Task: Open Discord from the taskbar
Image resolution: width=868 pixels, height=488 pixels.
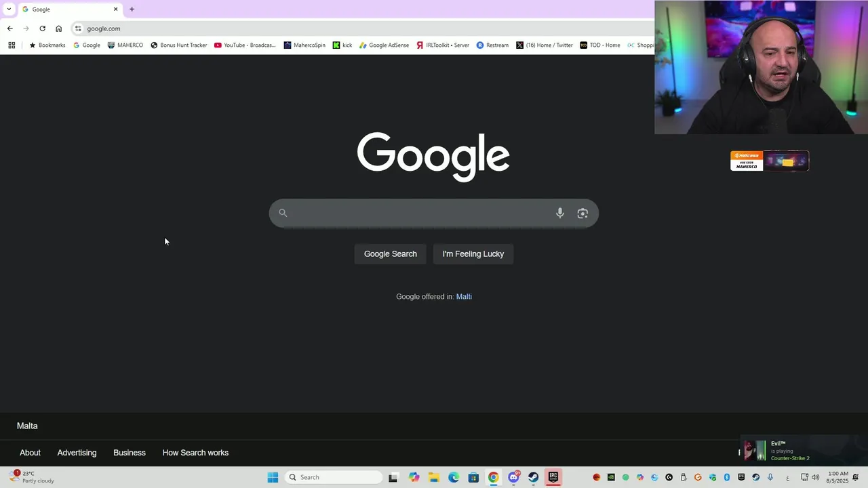Action: 513,477
